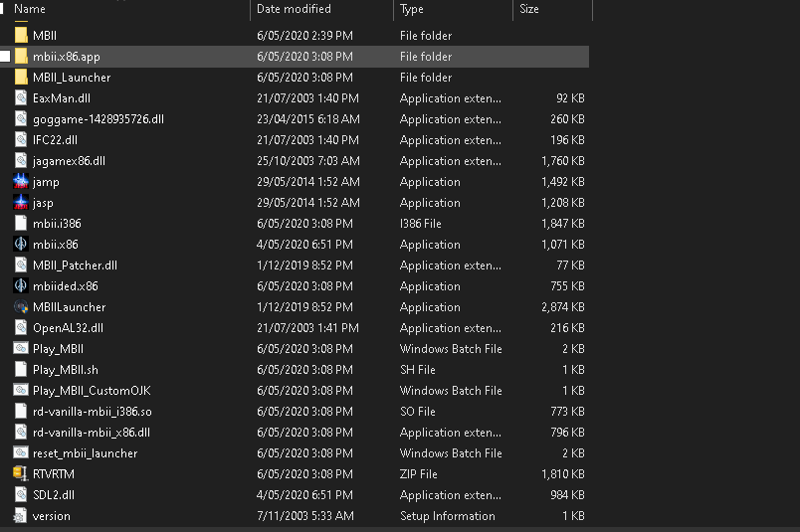
Task: Select the MBII folder icon
Action: click(x=21, y=36)
